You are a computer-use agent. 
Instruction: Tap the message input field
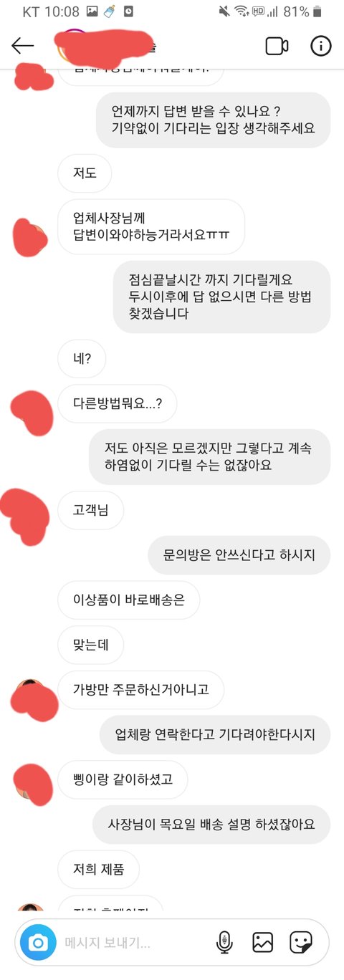[x=133, y=942]
